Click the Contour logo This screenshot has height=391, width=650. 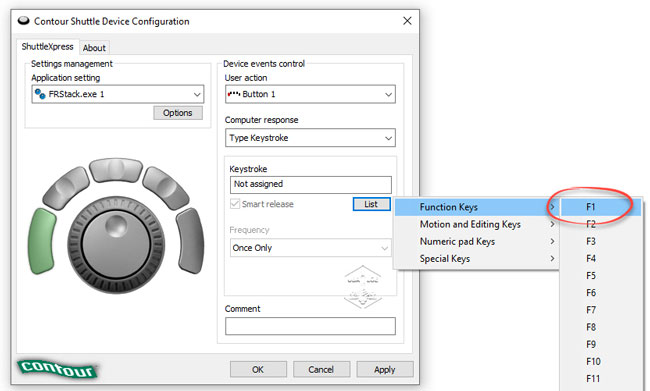(x=58, y=368)
